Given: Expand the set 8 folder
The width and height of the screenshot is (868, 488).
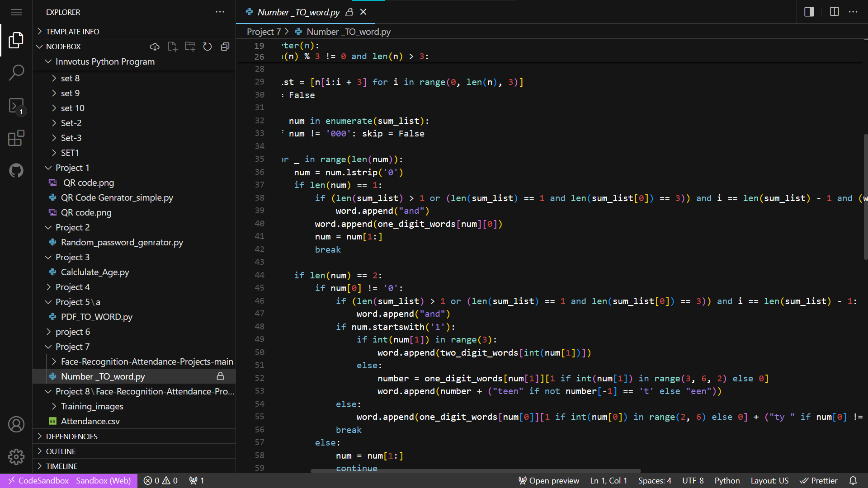Looking at the screenshot, I should point(134,78).
